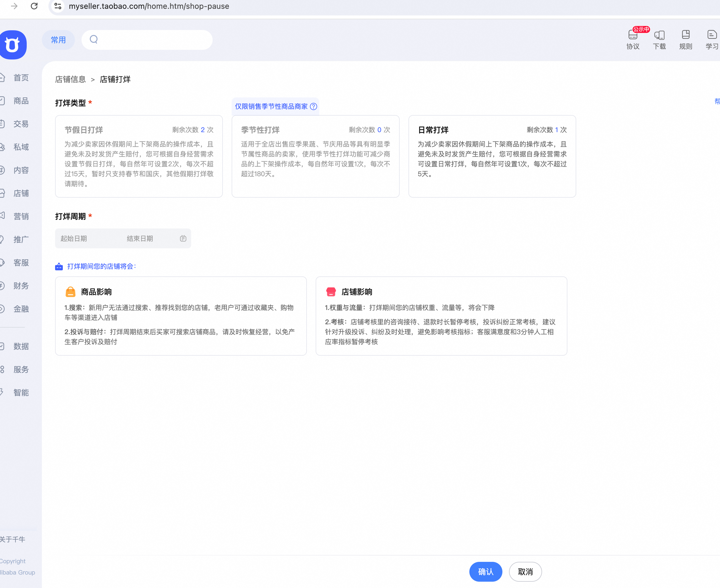
Task: Open the 下载 download panel at top right
Action: (x=659, y=39)
